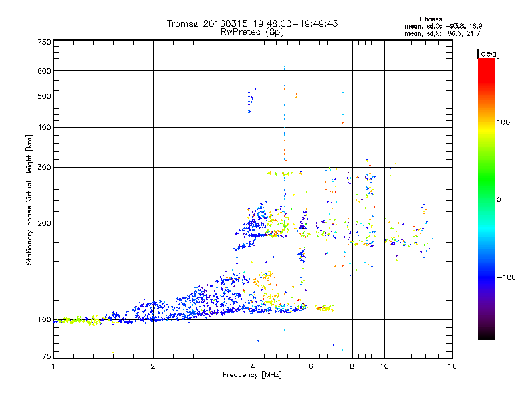Click the colorbar tick label '0'
This screenshot has height=399, width=532.
point(499,200)
